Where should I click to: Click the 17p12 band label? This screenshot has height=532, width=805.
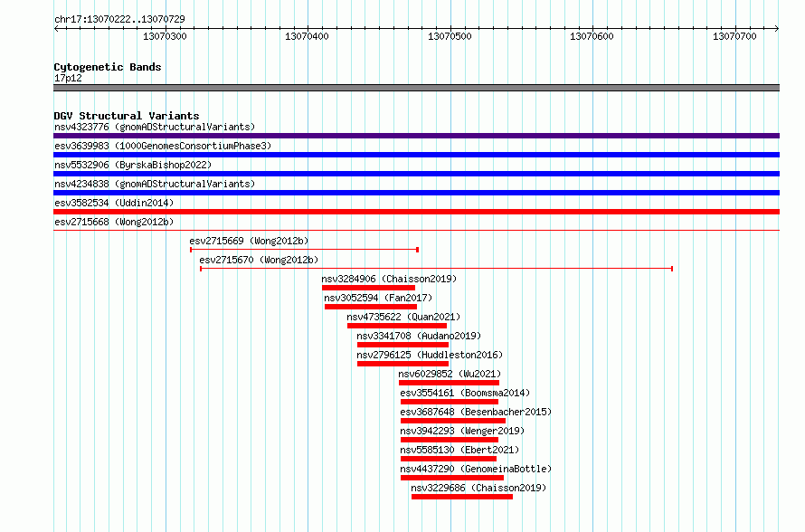[68, 78]
